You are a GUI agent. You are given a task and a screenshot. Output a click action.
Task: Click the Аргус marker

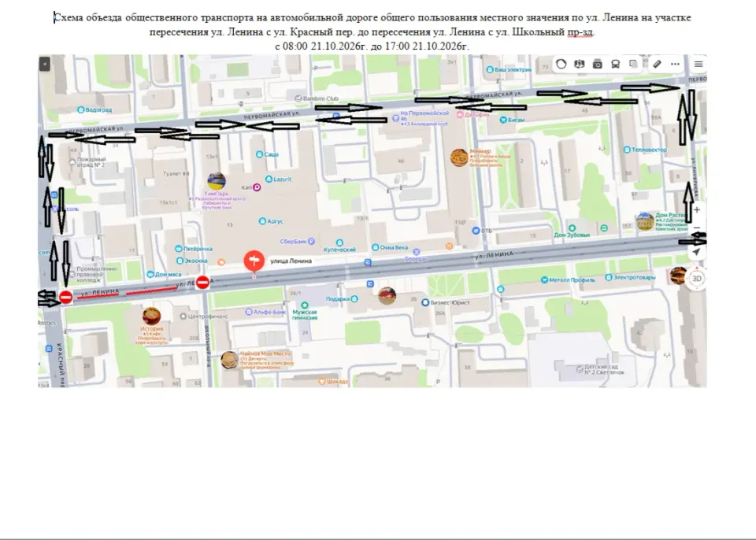261,221
